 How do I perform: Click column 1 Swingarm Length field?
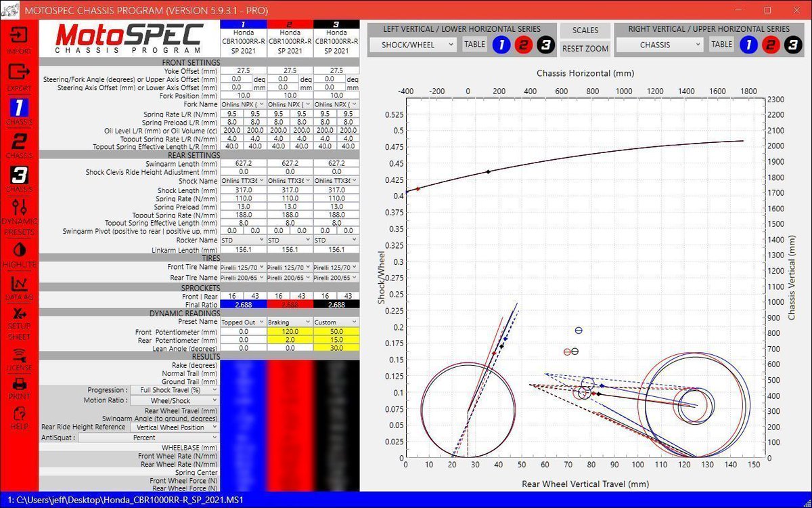click(244, 163)
